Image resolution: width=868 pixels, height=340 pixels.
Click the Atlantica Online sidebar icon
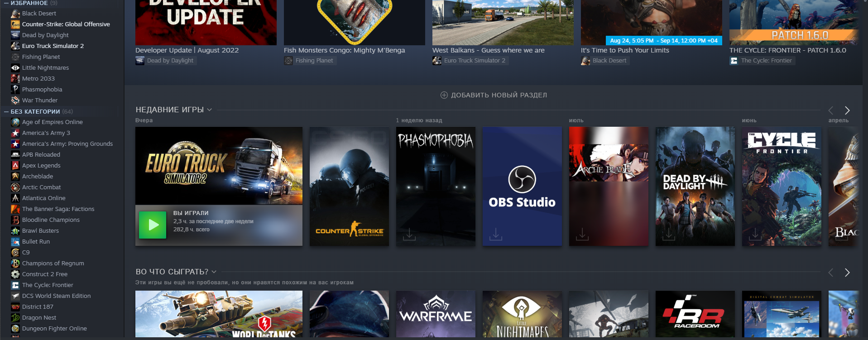[15, 198]
